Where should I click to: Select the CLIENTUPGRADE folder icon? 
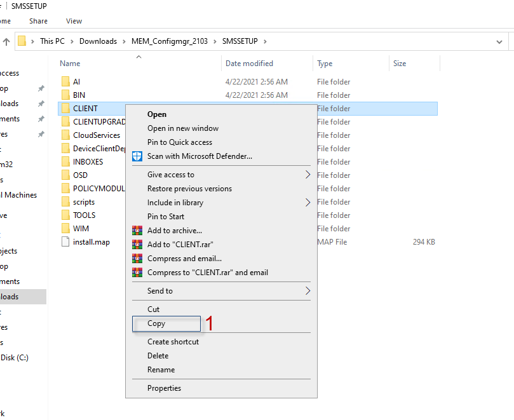[65, 121]
